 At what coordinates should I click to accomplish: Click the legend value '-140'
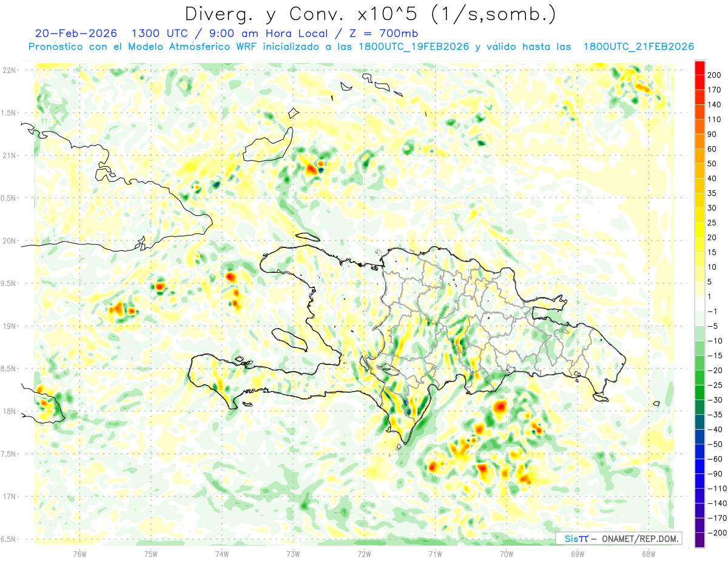click(x=716, y=504)
